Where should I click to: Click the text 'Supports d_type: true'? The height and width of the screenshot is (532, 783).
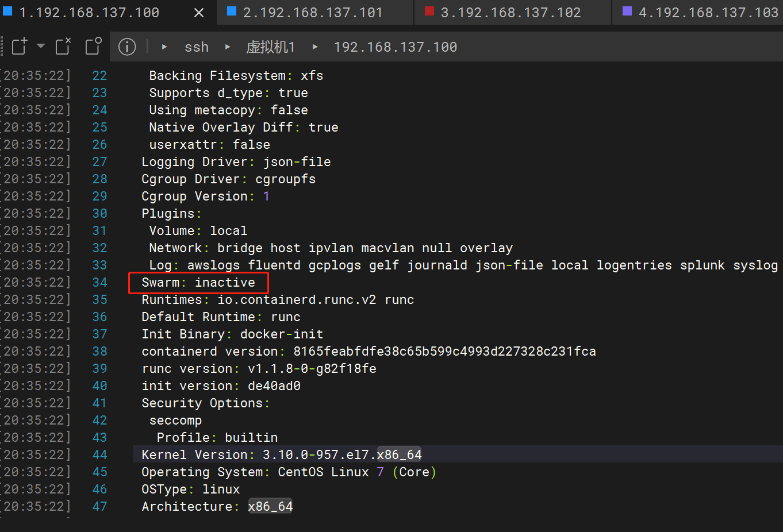coord(229,92)
